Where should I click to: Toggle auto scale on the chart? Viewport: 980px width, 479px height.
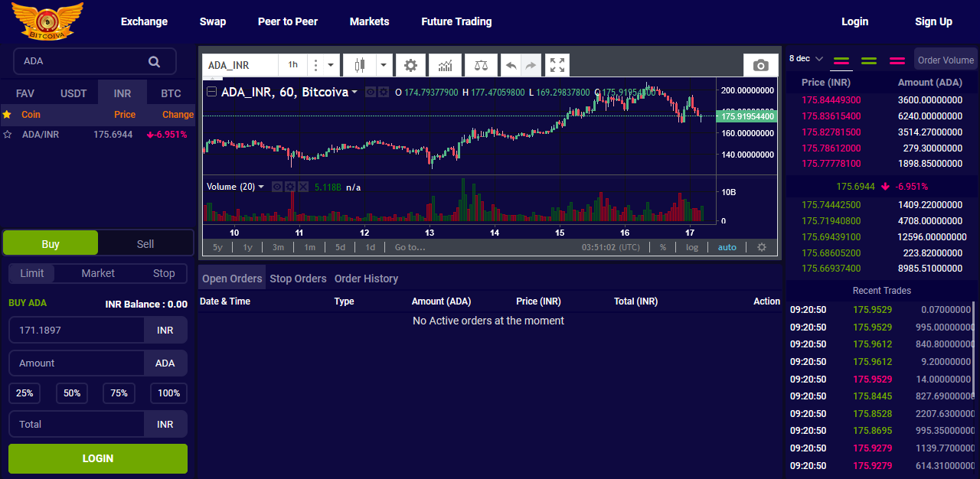tap(727, 247)
